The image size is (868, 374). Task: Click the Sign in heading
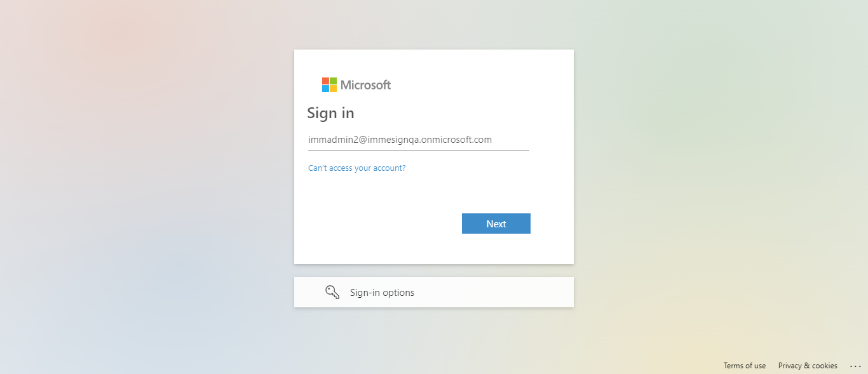tap(330, 113)
